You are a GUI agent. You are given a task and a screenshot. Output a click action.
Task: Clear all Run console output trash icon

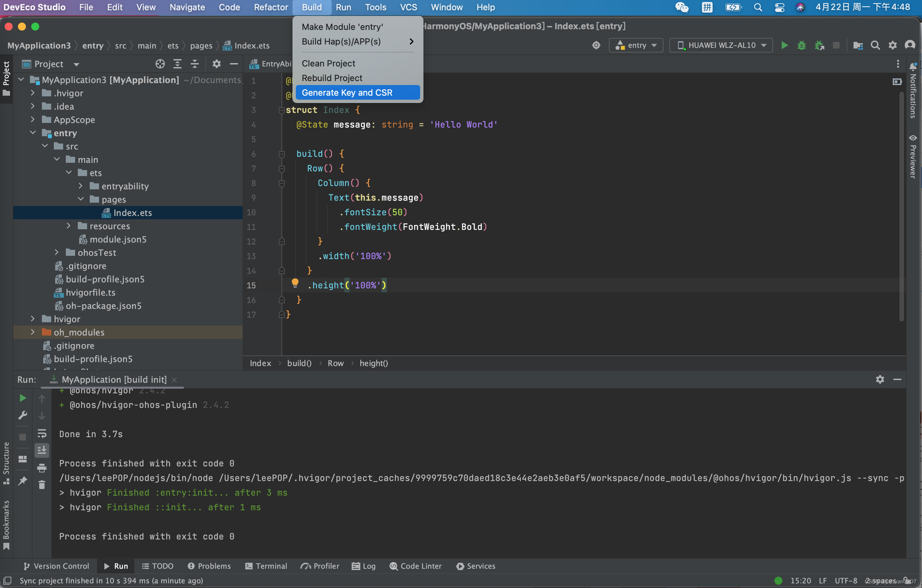click(x=42, y=485)
